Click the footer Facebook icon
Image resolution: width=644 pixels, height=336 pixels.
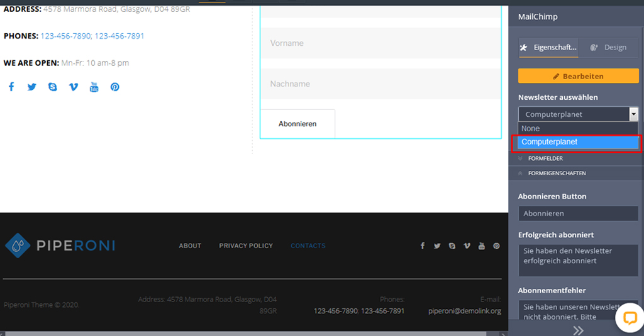[x=422, y=246]
